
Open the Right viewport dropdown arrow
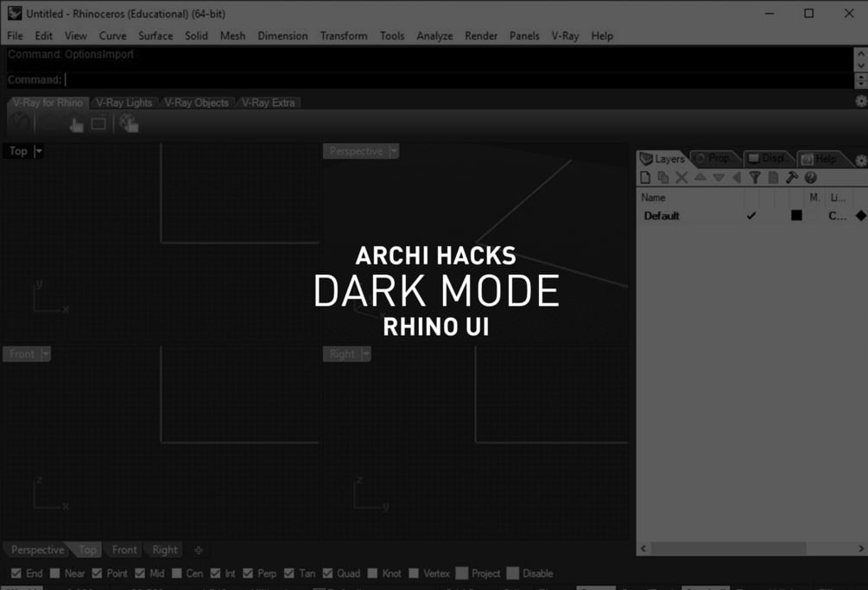365,353
